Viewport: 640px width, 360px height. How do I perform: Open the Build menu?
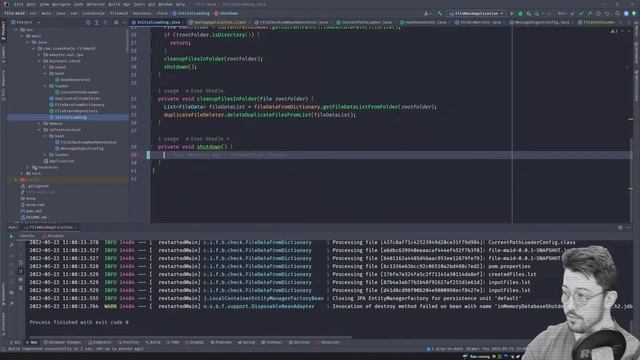[x=114, y=4]
